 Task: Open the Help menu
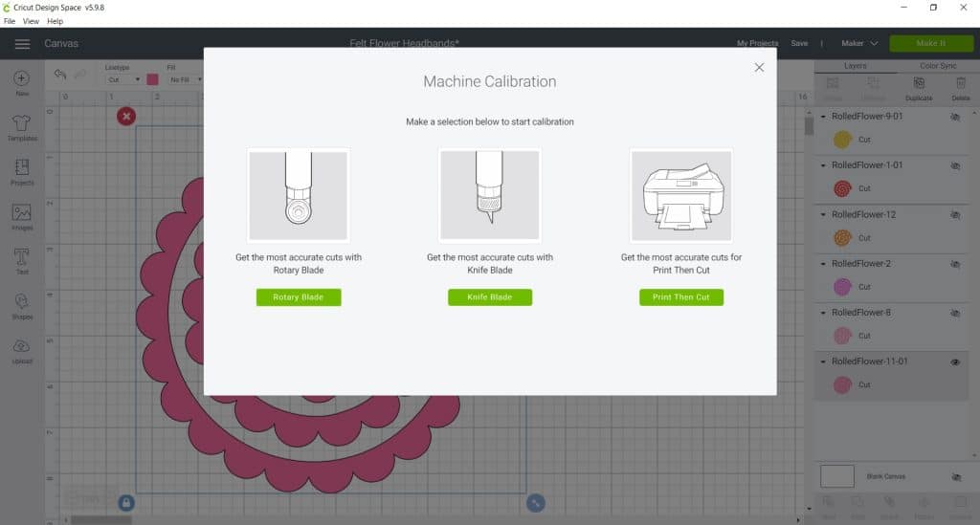click(x=55, y=21)
